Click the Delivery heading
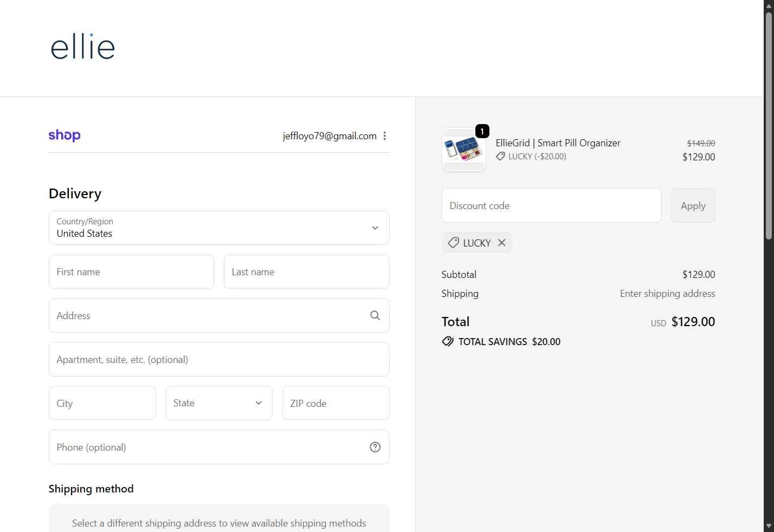Viewport: 774px width, 532px height. pyautogui.click(x=75, y=193)
